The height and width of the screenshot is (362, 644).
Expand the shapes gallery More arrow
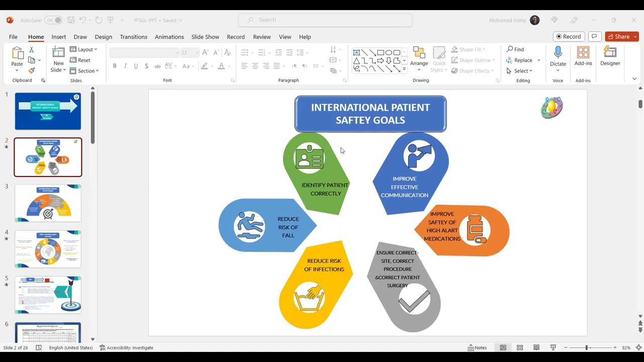click(404, 70)
